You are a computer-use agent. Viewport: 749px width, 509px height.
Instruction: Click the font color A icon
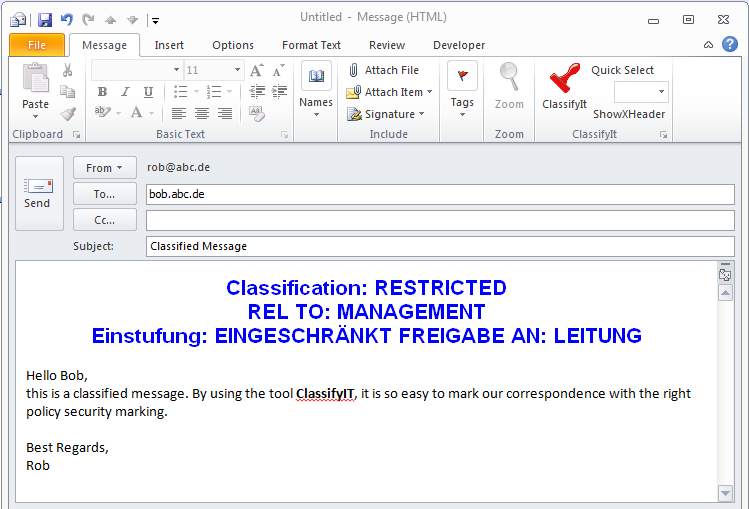(137, 113)
